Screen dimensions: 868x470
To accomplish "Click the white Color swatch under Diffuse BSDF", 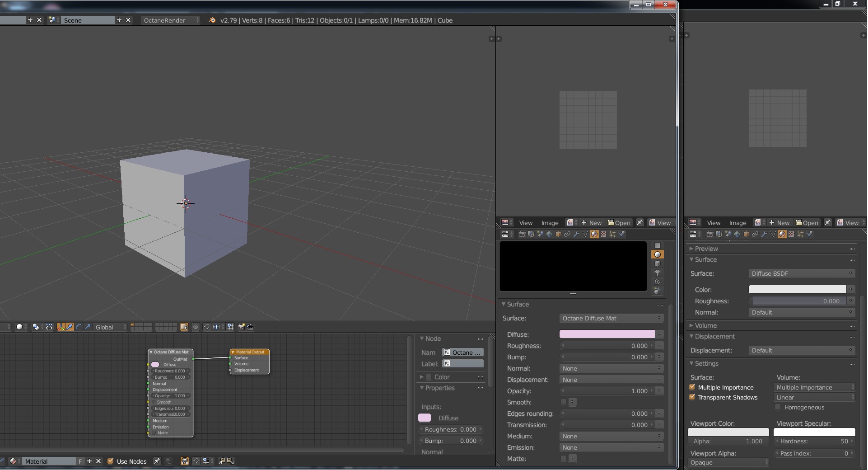I will tap(798, 289).
